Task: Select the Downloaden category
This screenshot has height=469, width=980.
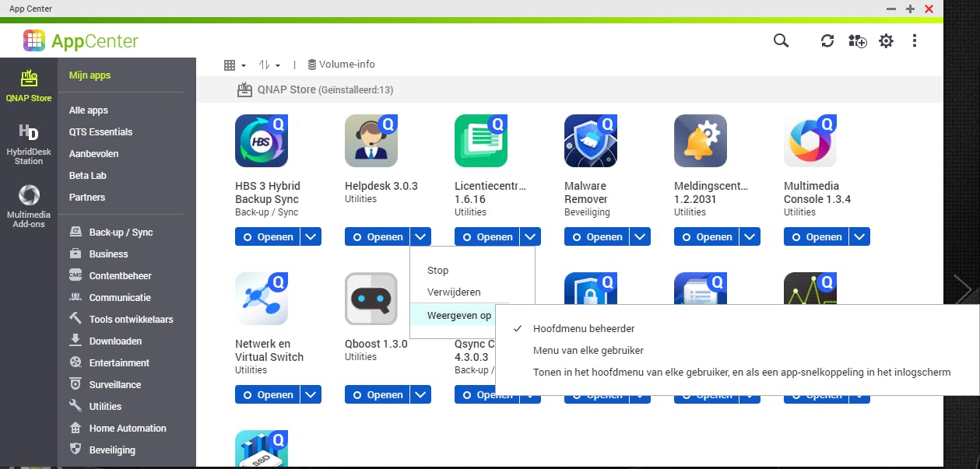Action: (x=117, y=341)
